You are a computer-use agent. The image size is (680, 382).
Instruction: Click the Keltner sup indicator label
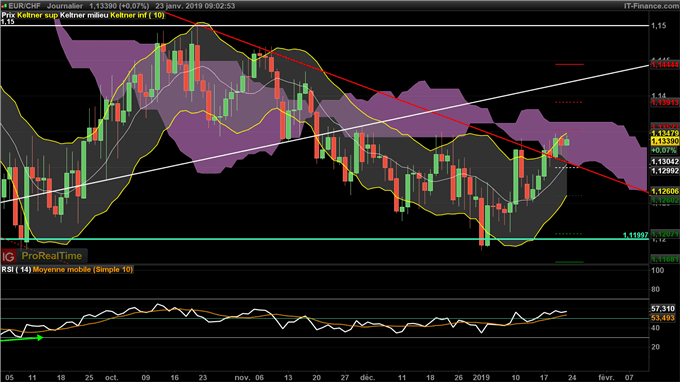click(37, 15)
